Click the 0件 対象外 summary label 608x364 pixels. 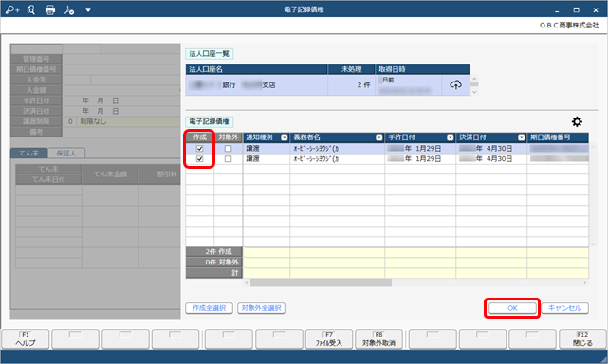coord(214,263)
